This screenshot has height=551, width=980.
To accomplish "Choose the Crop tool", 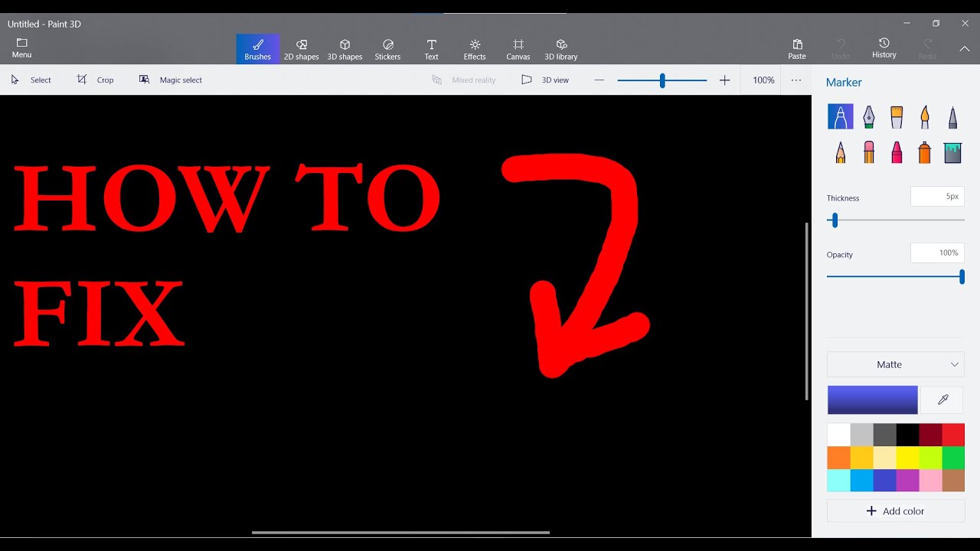I will click(95, 80).
